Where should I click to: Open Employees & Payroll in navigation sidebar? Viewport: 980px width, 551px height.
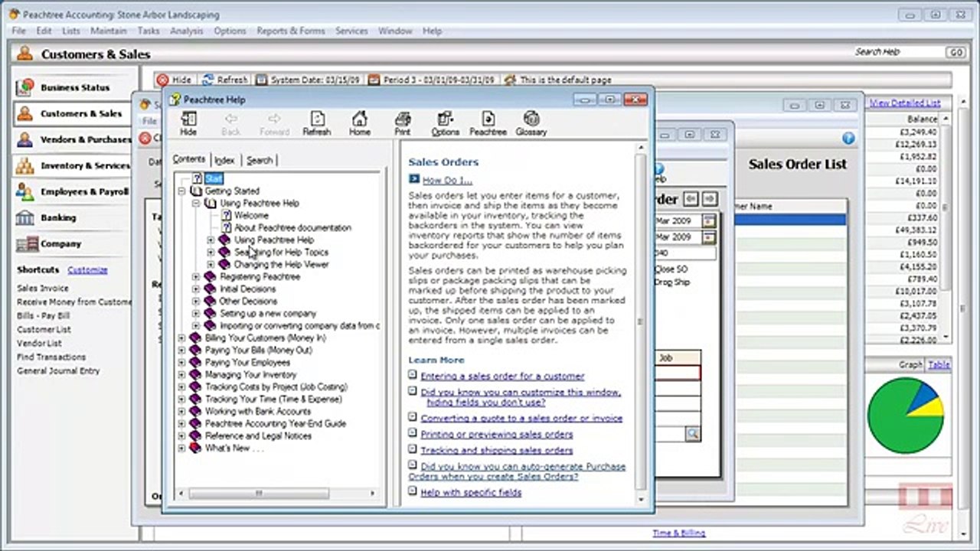[75, 191]
